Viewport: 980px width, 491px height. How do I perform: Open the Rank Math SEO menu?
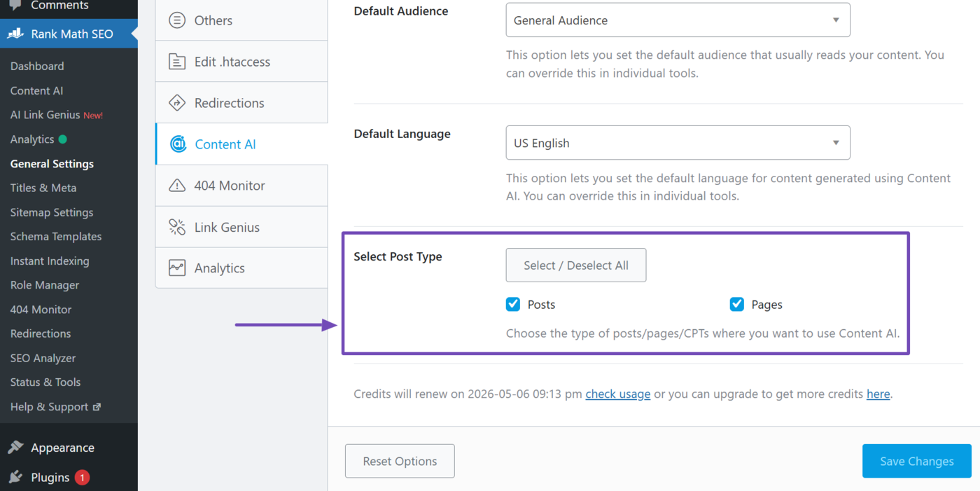coord(69,34)
